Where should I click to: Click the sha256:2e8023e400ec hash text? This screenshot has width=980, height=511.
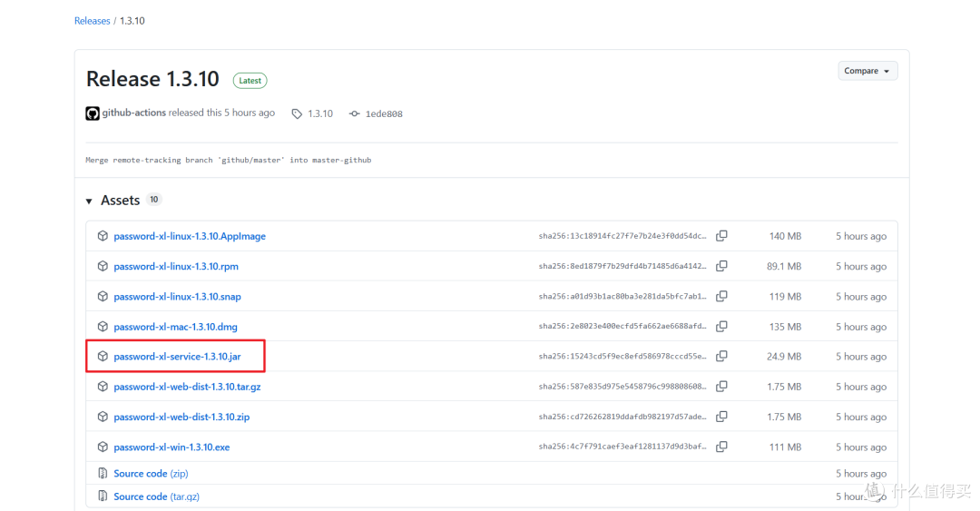pyautogui.click(x=622, y=326)
